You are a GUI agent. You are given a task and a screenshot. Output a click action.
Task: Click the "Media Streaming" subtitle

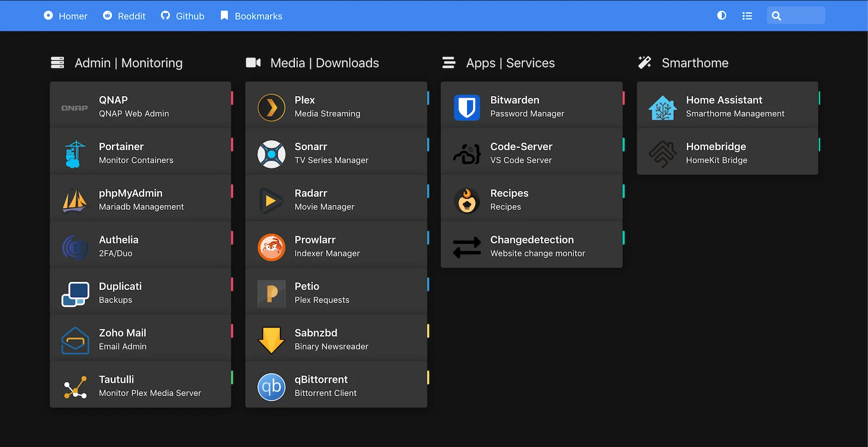(x=327, y=114)
